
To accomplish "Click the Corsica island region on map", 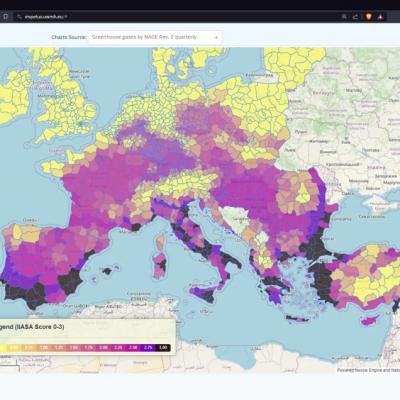I will pos(161,242).
